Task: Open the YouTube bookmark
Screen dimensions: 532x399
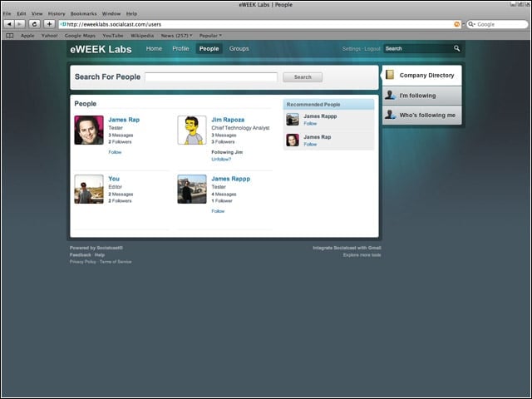Action: tap(113, 36)
